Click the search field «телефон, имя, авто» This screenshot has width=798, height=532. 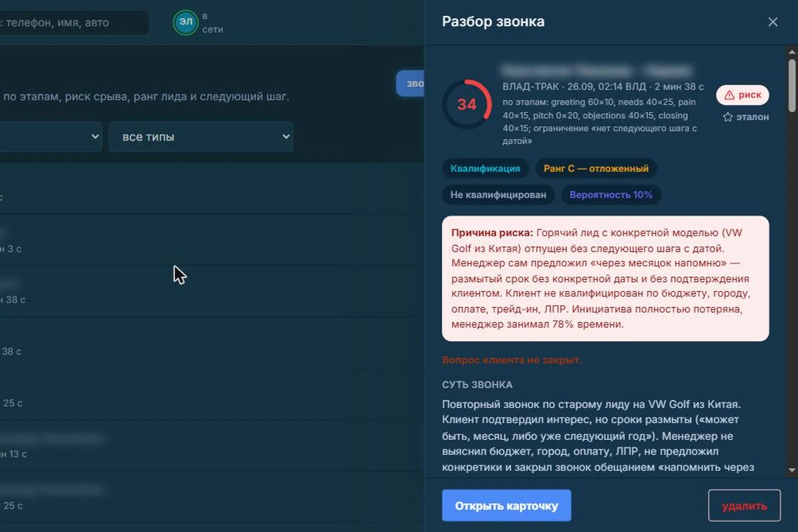coord(74,22)
